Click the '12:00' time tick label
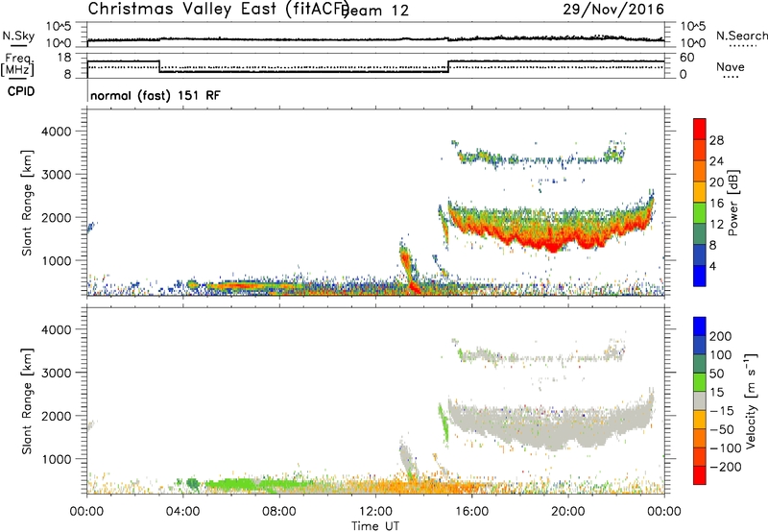This screenshot has width=768, height=532. coord(375,512)
